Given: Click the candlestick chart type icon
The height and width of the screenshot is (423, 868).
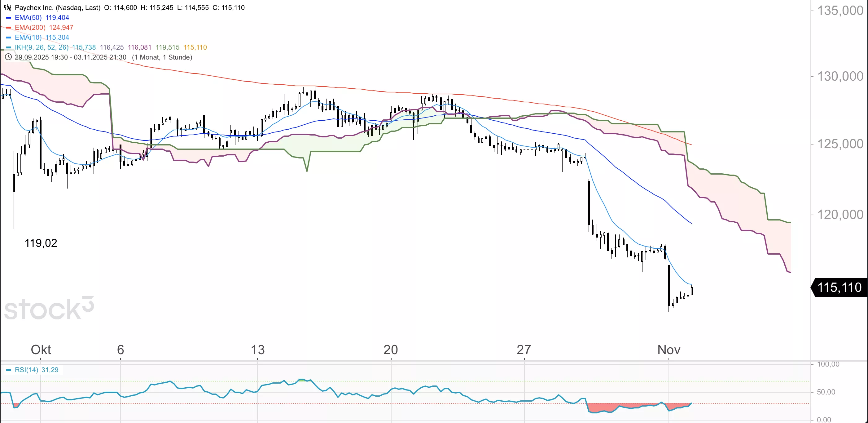Looking at the screenshot, I should tap(8, 7).
